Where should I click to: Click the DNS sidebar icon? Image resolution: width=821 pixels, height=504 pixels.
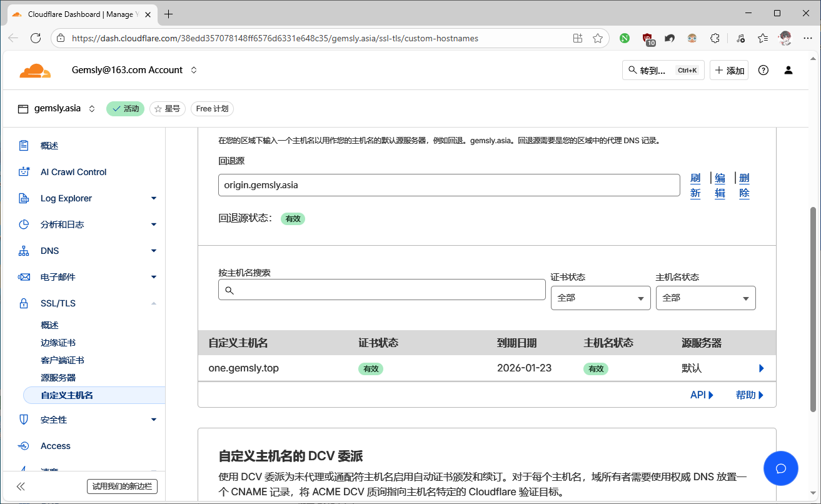pyautogui.click(x=24, y=250)
